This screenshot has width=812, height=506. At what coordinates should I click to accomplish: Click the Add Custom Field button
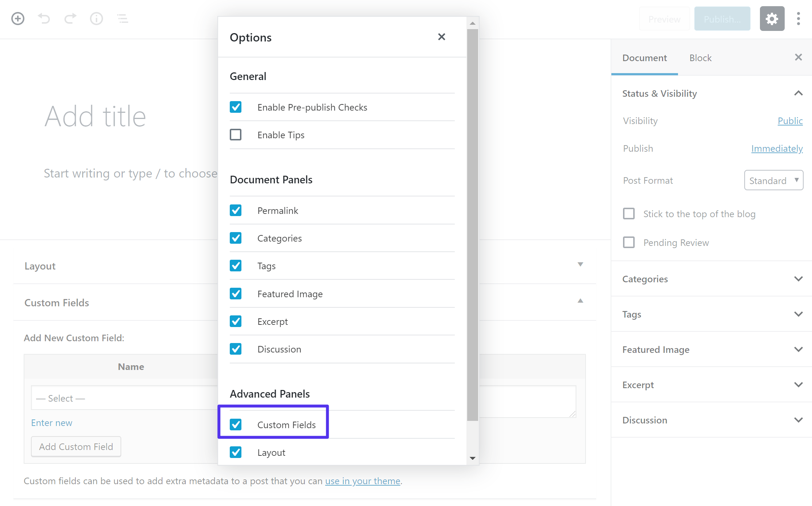click(76, 447)
